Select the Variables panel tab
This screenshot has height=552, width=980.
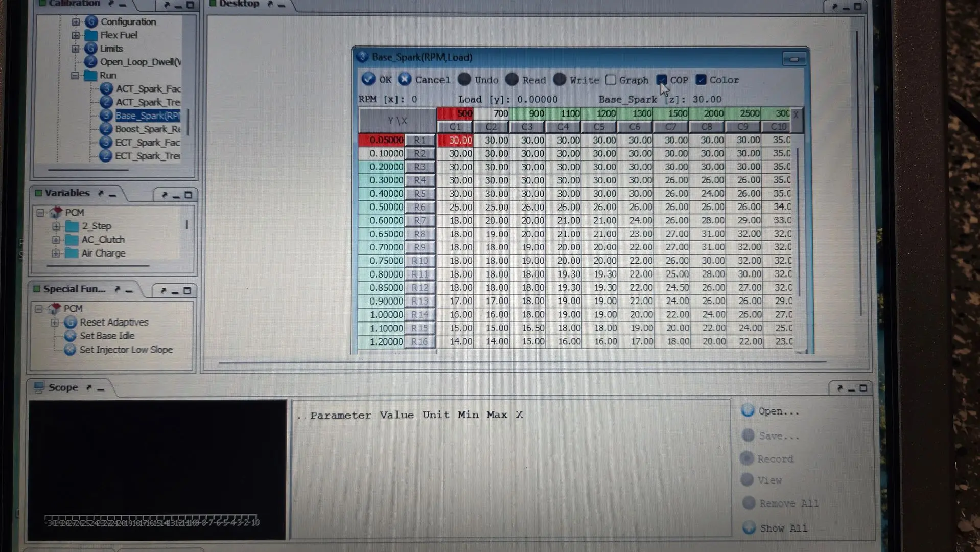click(x=67, y=193)
